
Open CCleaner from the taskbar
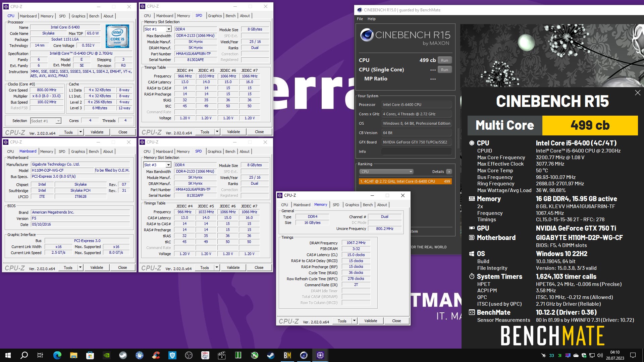[x=156, y=355]
